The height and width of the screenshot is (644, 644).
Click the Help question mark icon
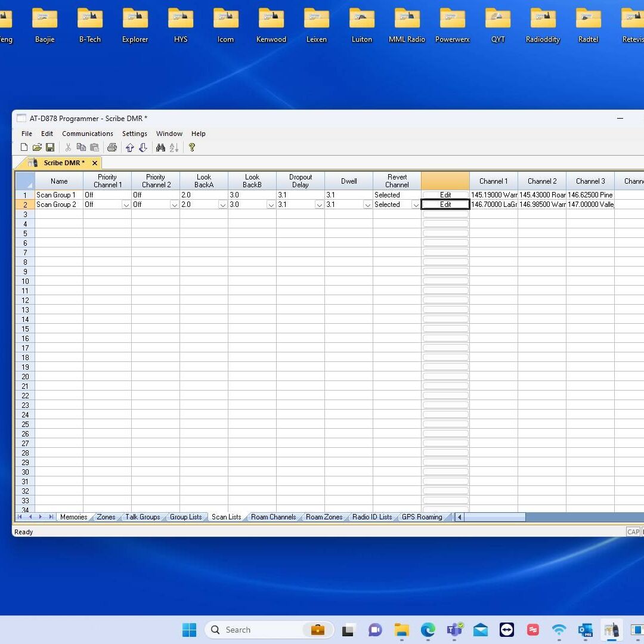point(192,147)
